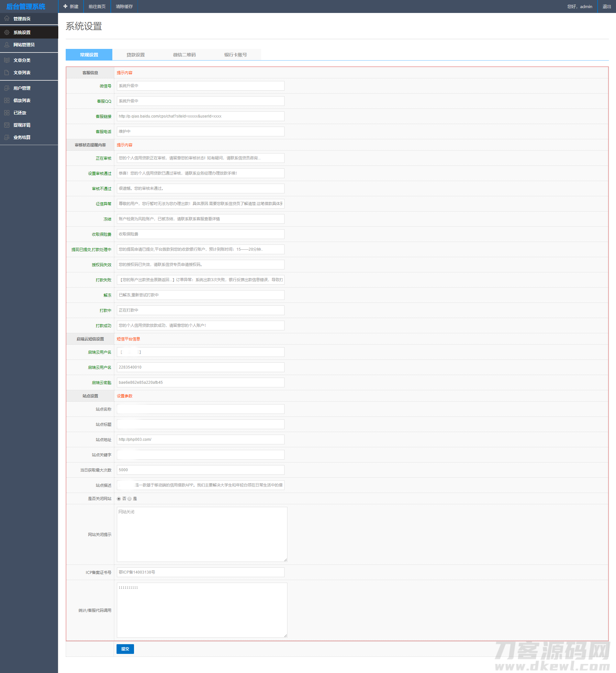Click the document icon beside 文章列表
This screenshot has height=673, width=616.
coord(7,73)
